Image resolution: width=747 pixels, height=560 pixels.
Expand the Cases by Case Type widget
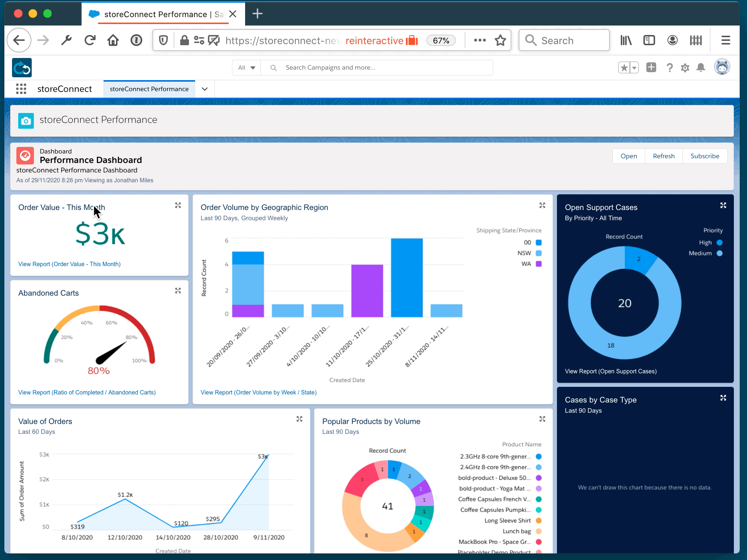723,398
